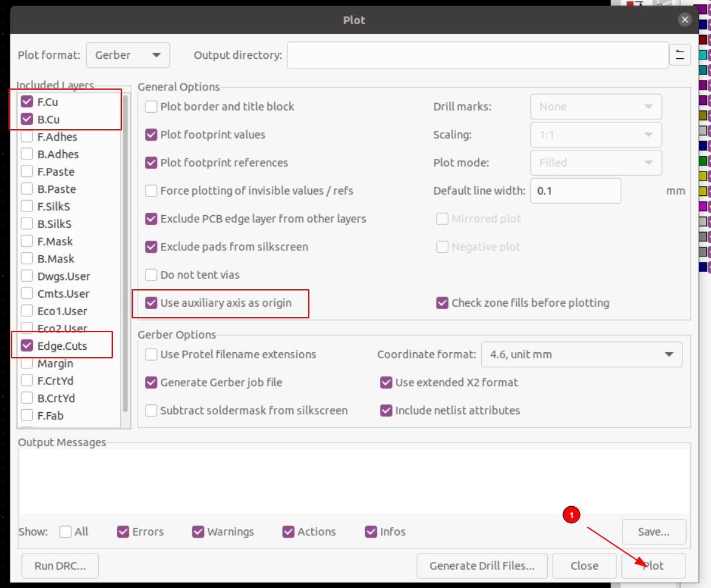Open the Drill marks dropdown
The width and height of the screenshot is (711, 588).
[x=596, y=107]
